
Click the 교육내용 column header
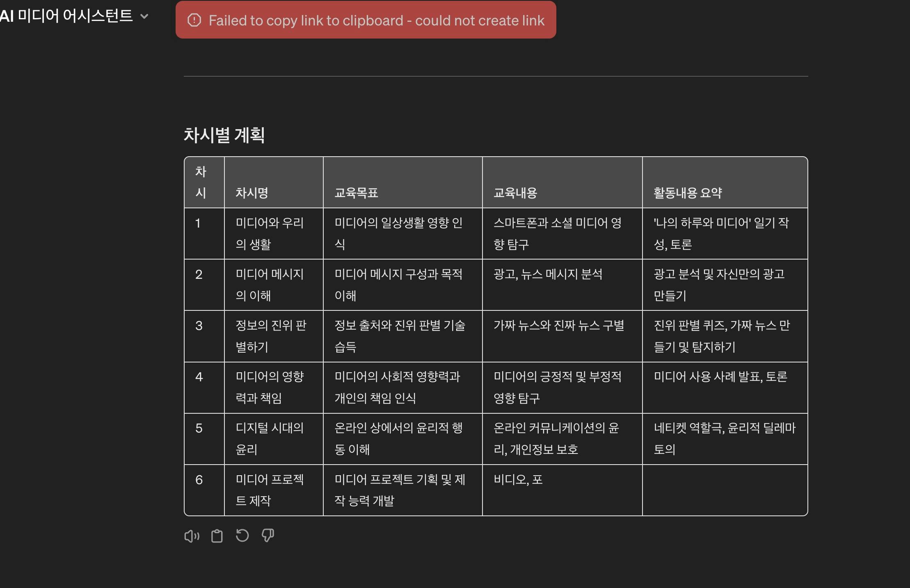(x=515, y=193)
